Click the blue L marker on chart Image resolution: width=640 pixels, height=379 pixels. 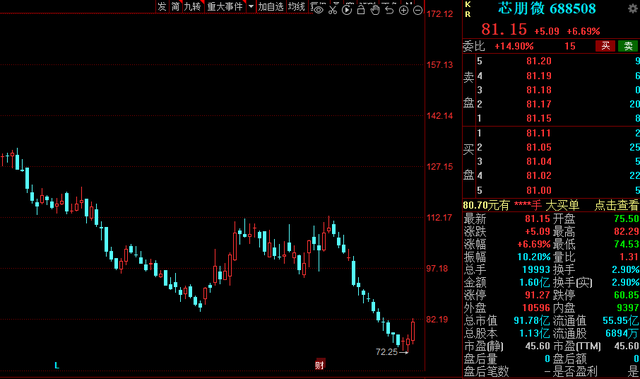[x=57, y=366]
